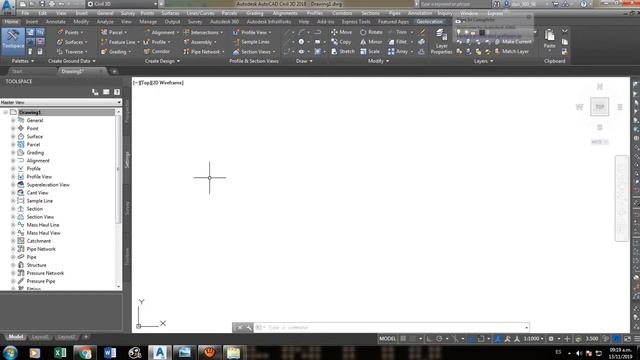This screenshot has height=360, width=640.
Task: Select the Stretch tool
Action: click(343, 52)
